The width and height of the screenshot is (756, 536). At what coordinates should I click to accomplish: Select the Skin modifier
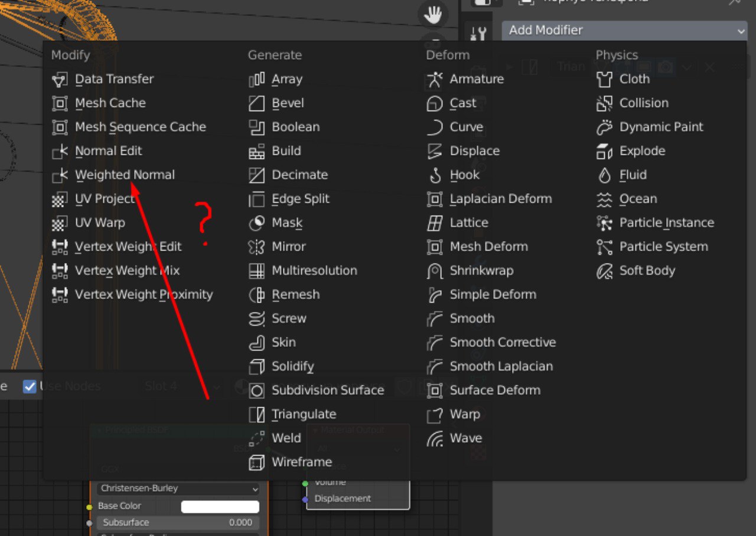point(283,343)
